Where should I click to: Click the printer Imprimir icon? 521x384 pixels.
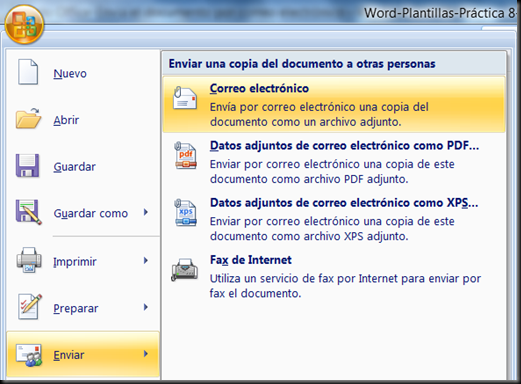pos(29,260)
